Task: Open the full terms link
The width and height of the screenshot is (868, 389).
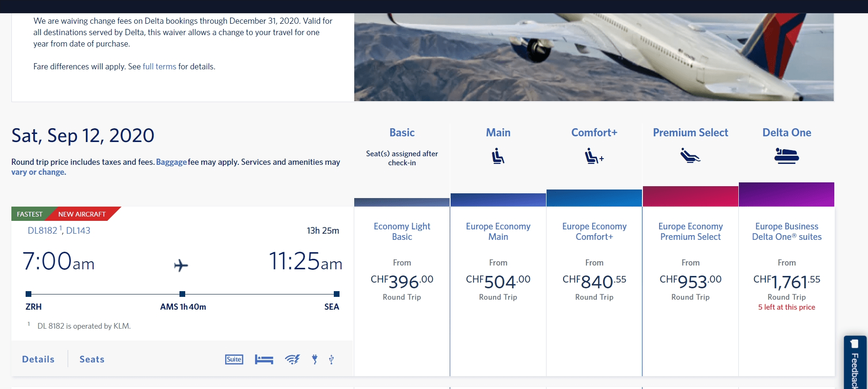Action: click(x=160, y=66)
